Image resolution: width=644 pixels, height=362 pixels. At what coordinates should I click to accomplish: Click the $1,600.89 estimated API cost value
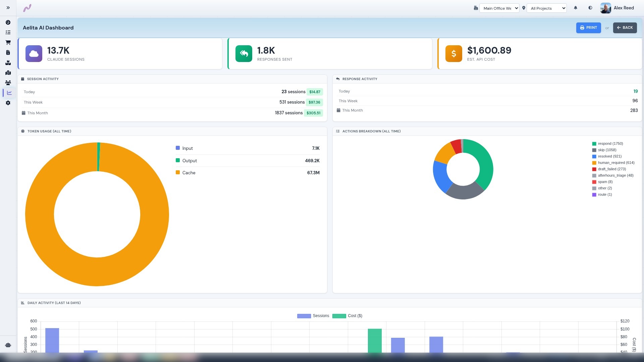[x=489, y=51]
